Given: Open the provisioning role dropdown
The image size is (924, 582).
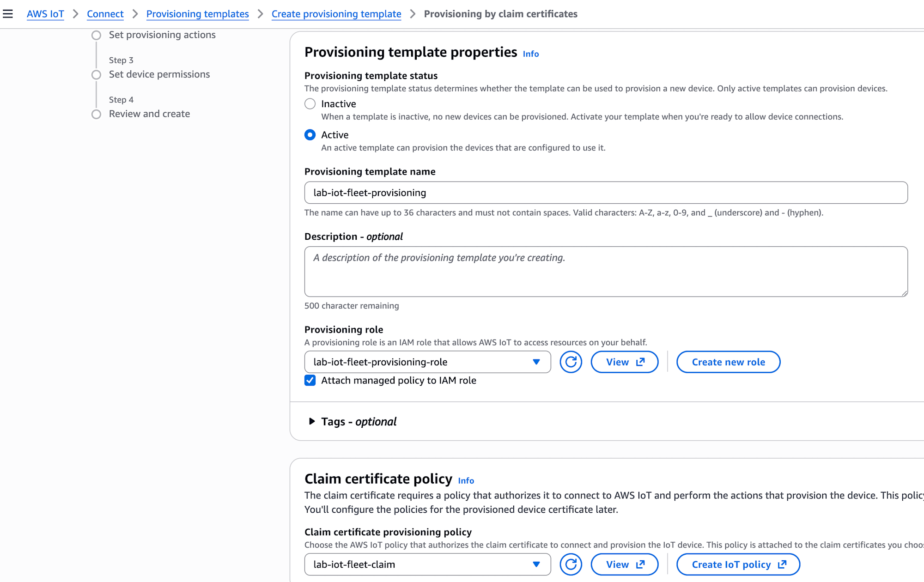Looking at the screenshot, I should pyautogui.click(x=427, y=362).
